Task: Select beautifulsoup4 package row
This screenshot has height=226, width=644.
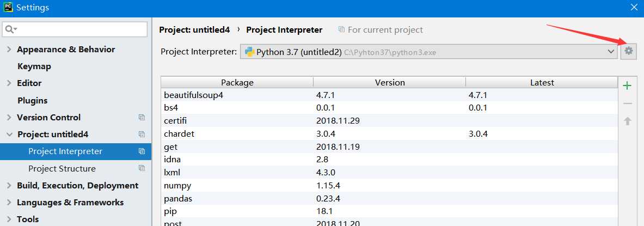Action: 389,95
